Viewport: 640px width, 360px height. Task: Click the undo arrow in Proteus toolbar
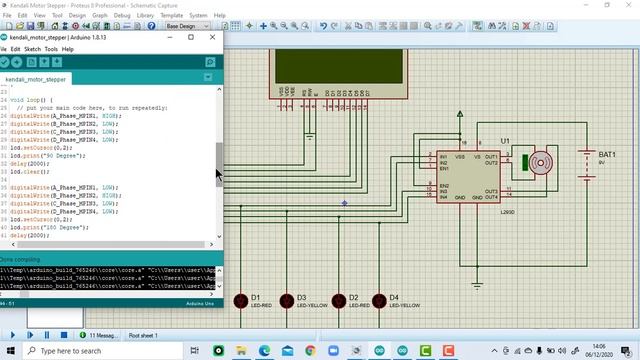point(323,26)
